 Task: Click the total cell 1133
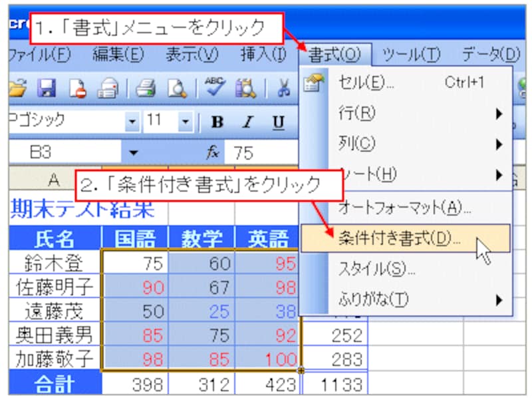[x=335, y=385]
